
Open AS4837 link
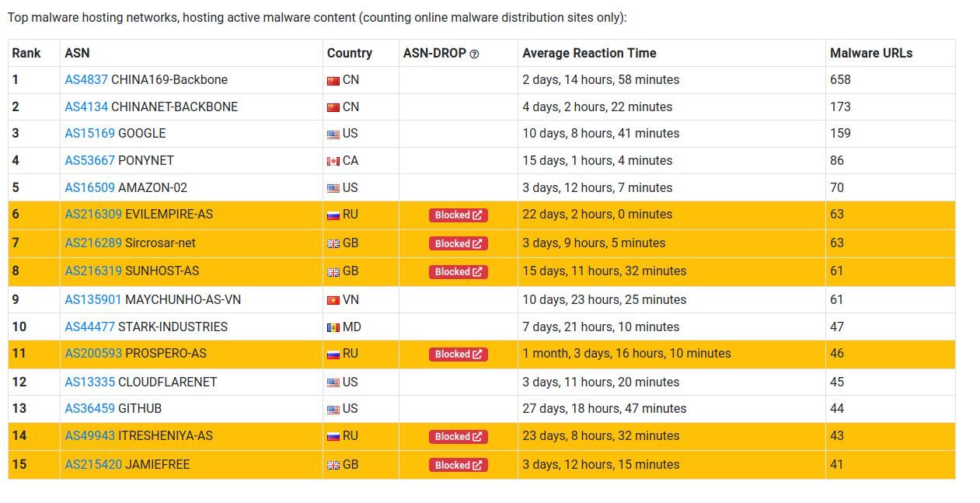pos(86,79)
